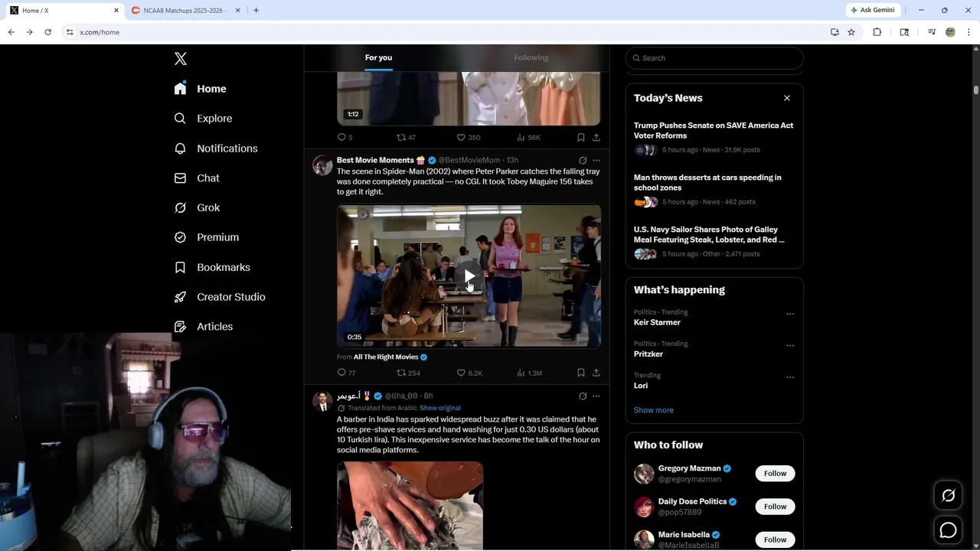
Task: Play the Spider-Man cafeteria video
Action: 469,276
